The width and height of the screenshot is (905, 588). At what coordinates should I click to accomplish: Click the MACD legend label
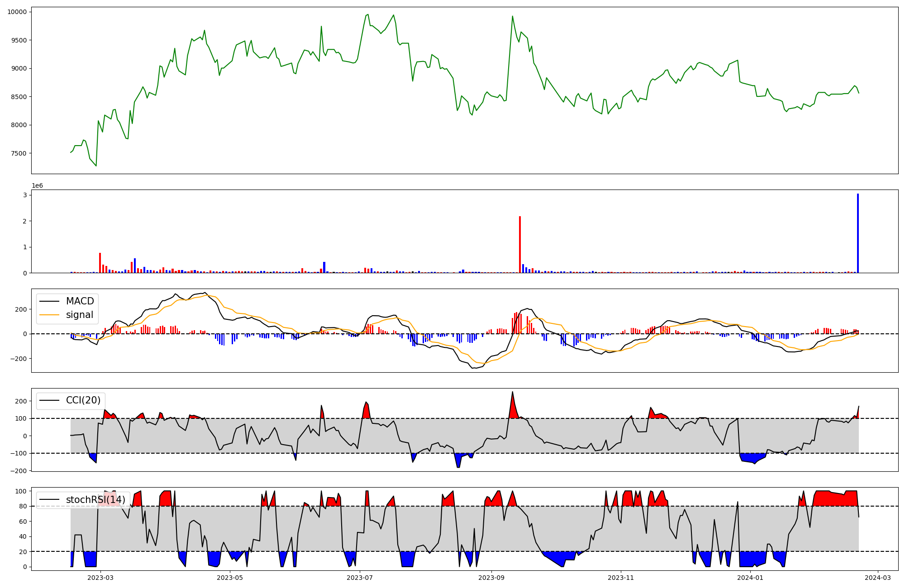point(80,301)
